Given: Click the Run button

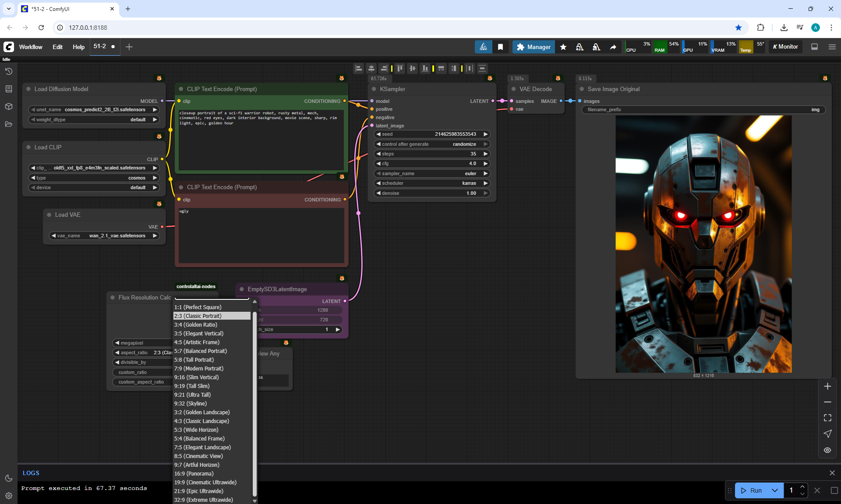Looking at the screenshot, I should click(x=752, y=490).
